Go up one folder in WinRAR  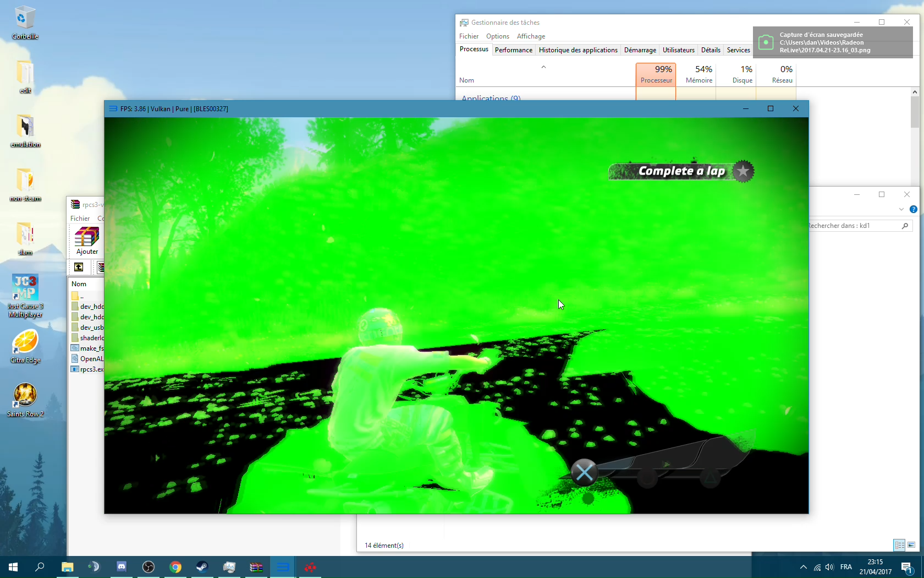coord(79,267)
